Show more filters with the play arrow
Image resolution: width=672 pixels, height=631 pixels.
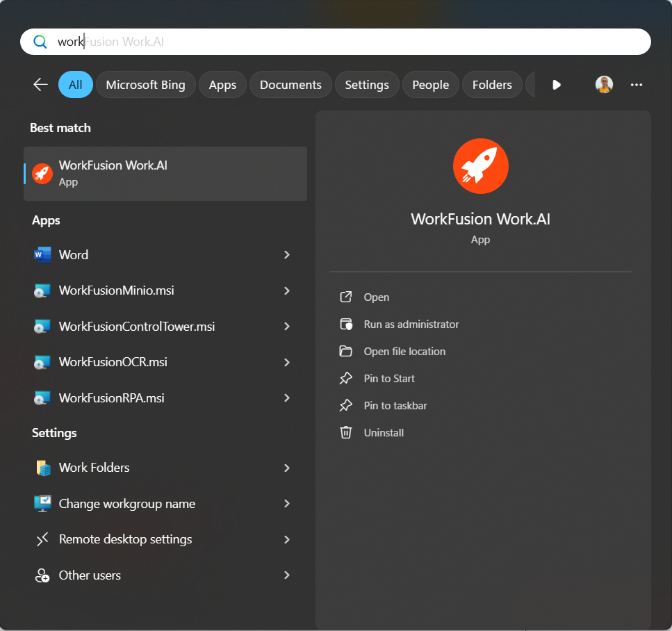556,85
